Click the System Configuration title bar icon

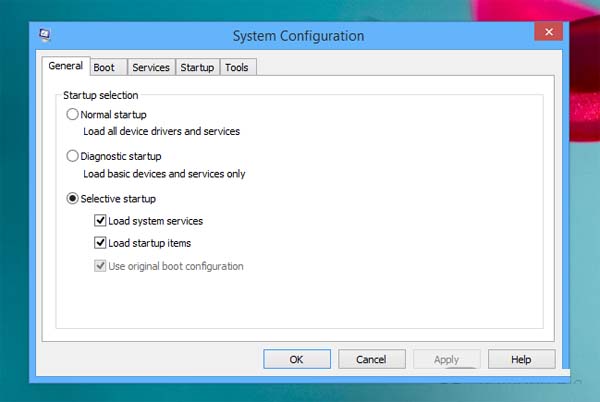46,35
